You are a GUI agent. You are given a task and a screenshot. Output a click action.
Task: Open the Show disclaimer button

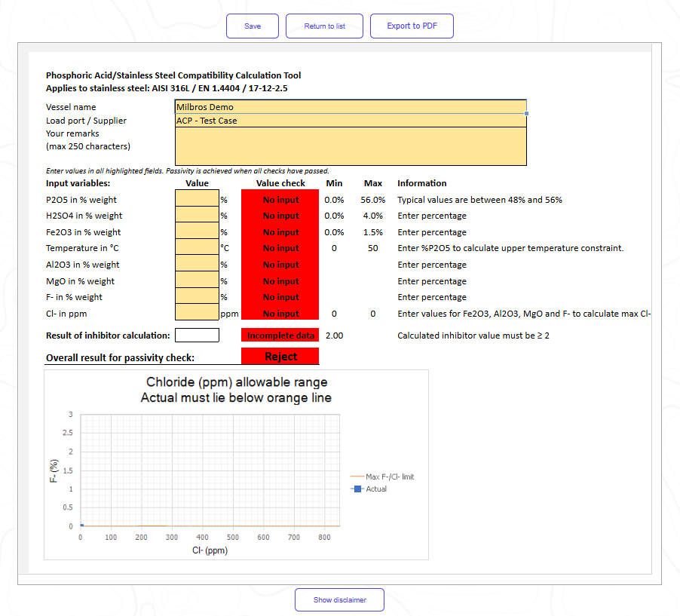[339, 600]
